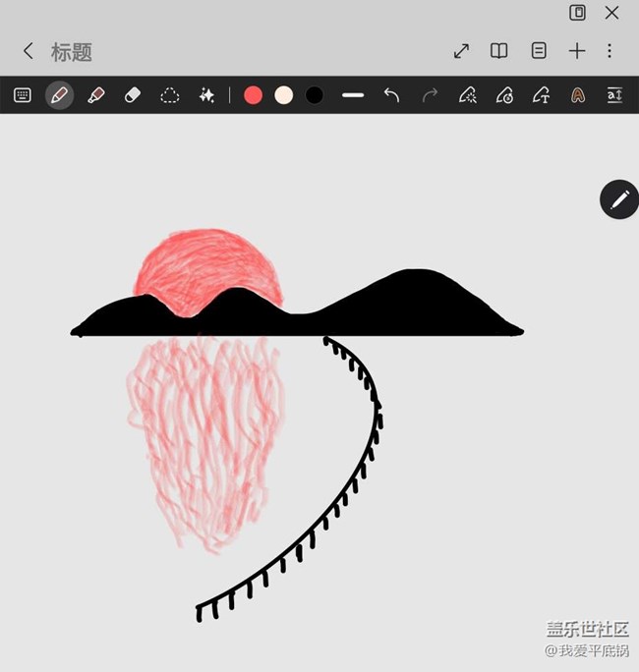Open the AI sparkle assist tool
Viewport: 639px width, 672px height.
click(x=206, y=95)
